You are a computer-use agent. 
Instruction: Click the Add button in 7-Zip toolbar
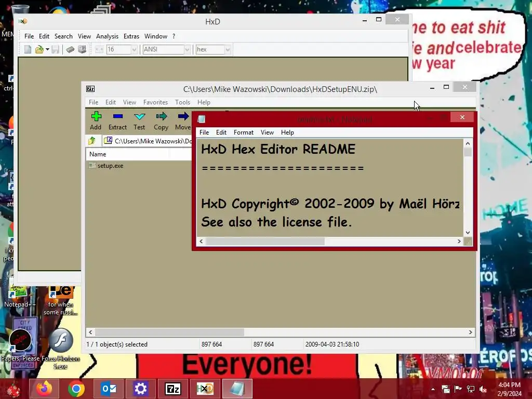(96, 121)
